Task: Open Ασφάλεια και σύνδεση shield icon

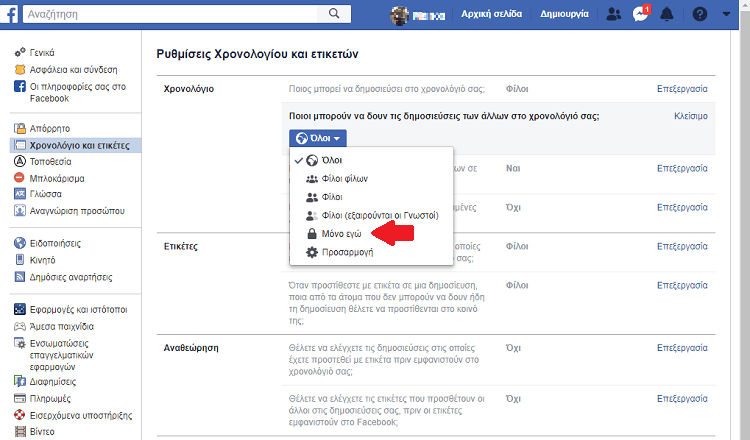Action: point(20,69)
